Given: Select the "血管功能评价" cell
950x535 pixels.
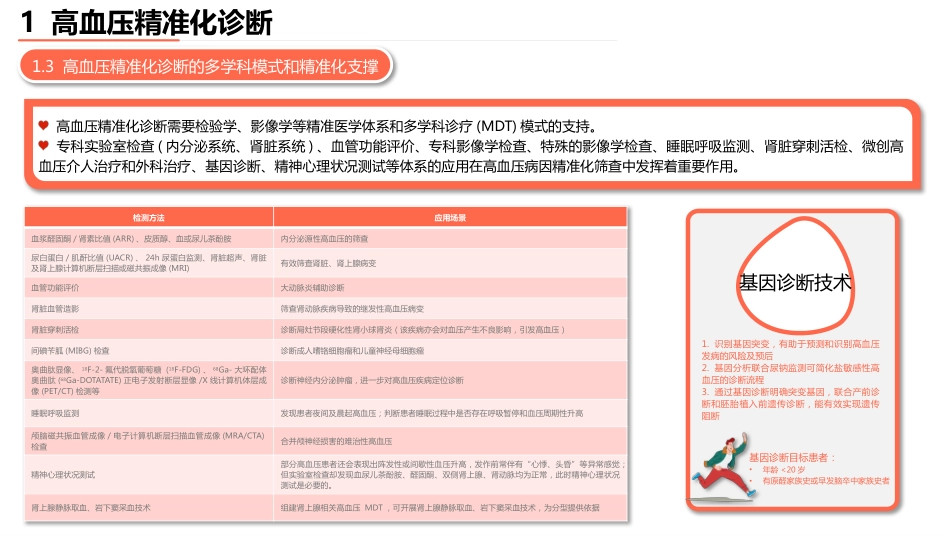Looking at the screenshot, I should point(148,288).
